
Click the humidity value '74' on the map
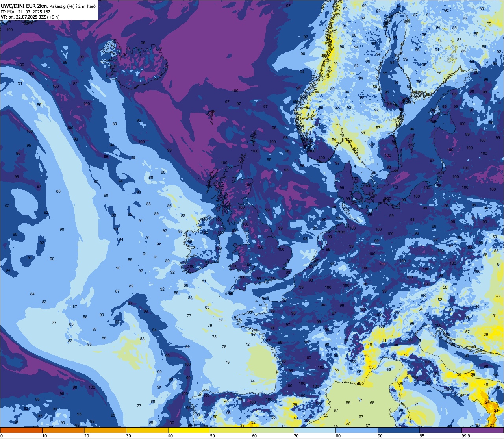(x=252, y=381)
